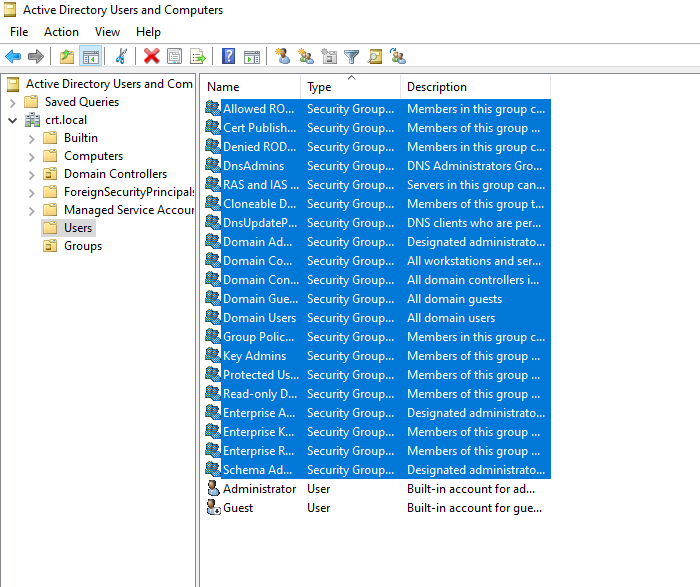
Task: Click 'All domain users' description cell
Action: click(x=451, y=317)
